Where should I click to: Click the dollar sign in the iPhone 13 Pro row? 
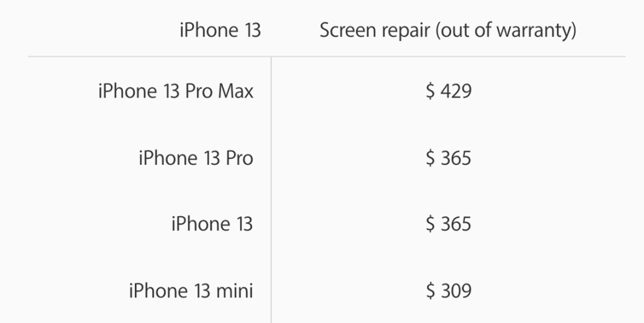coord(431,158)
